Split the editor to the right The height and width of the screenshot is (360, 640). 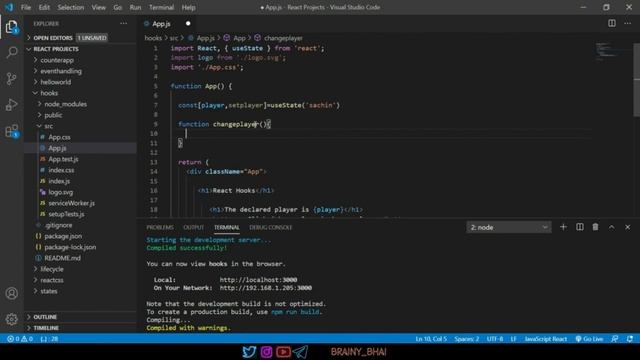pos(612,23)
